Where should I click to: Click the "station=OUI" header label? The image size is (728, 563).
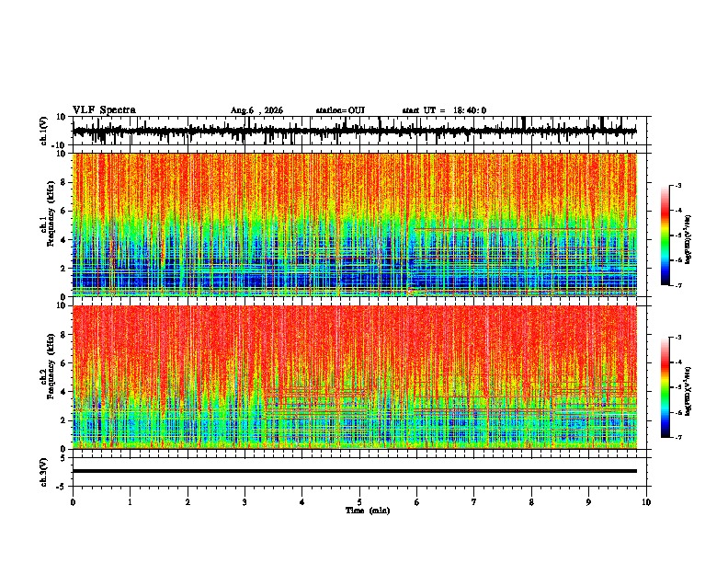pos(340,110)
